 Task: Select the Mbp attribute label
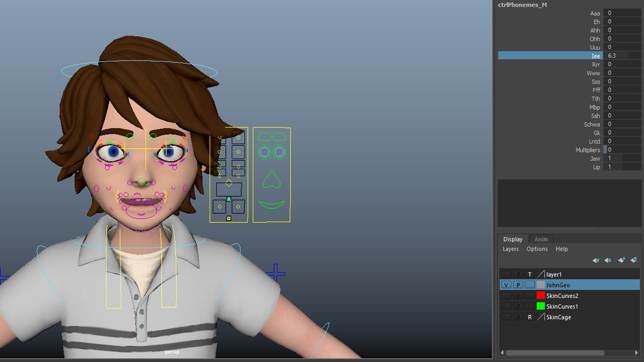pos(595,107)
